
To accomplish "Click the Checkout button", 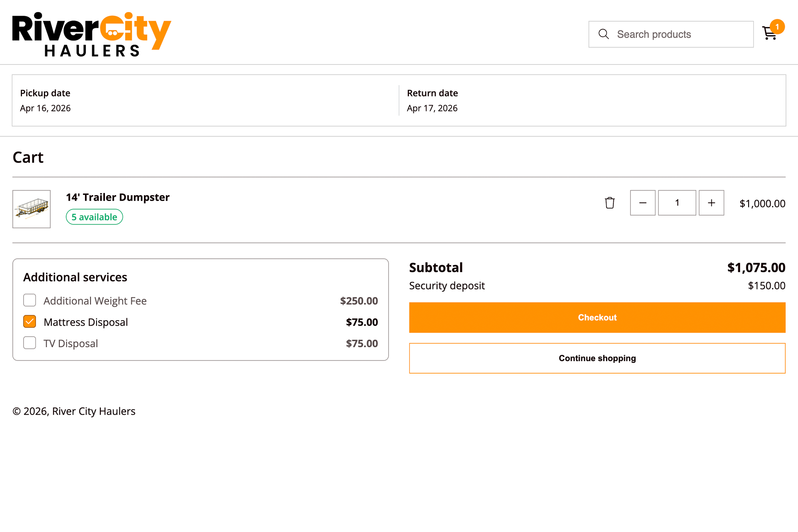I will point(597,318).
